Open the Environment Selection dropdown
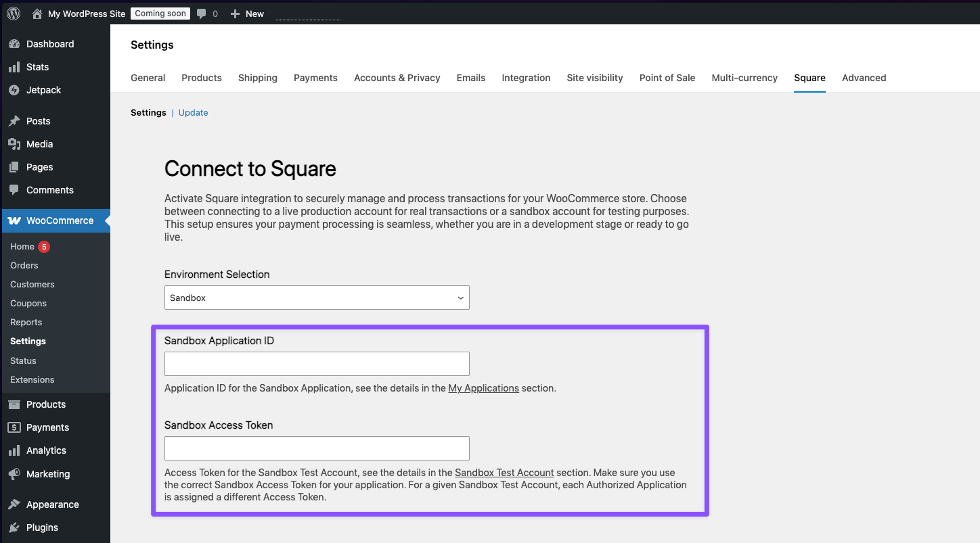This screenshot has width=980, height=543. [317, 298]
